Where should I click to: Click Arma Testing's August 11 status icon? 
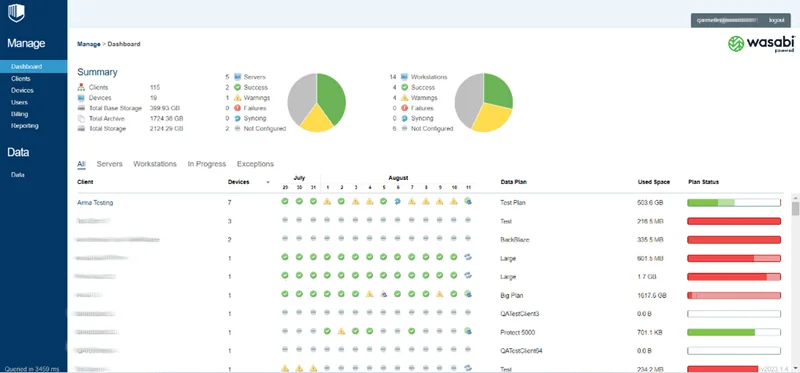(x=468, y=202)
